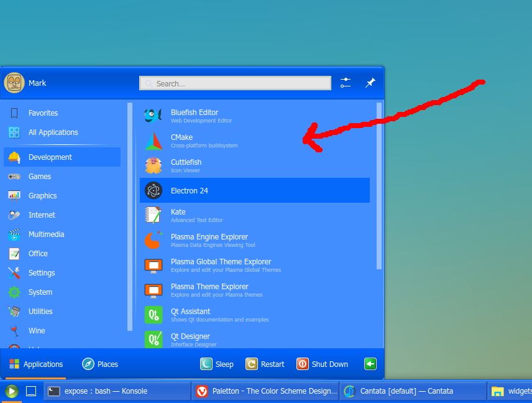Click the application list scrollbar
Viewport: 532px width, 403px height.
pos(379,186)
